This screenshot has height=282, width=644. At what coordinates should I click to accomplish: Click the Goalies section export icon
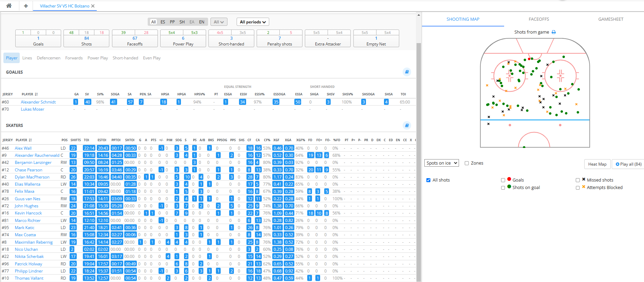click(x=407, y=72)
